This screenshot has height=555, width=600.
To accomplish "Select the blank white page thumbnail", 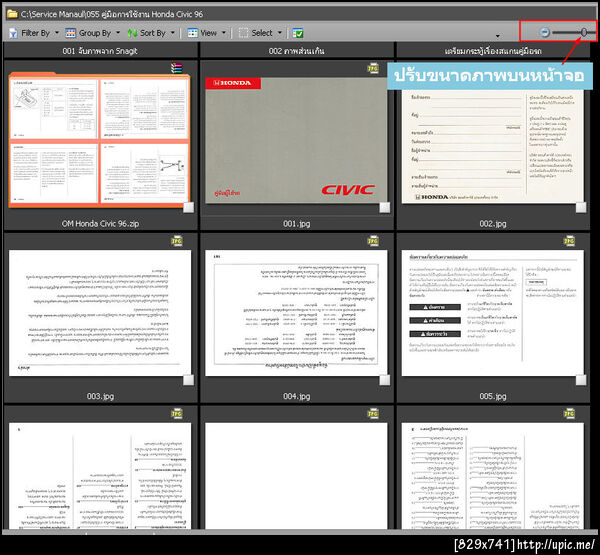I will point(296,476).
